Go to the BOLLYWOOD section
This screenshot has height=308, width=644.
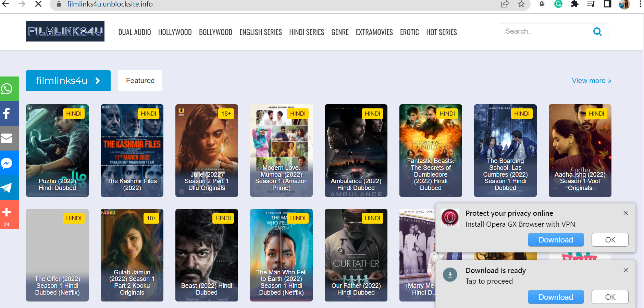pos(215,32)
